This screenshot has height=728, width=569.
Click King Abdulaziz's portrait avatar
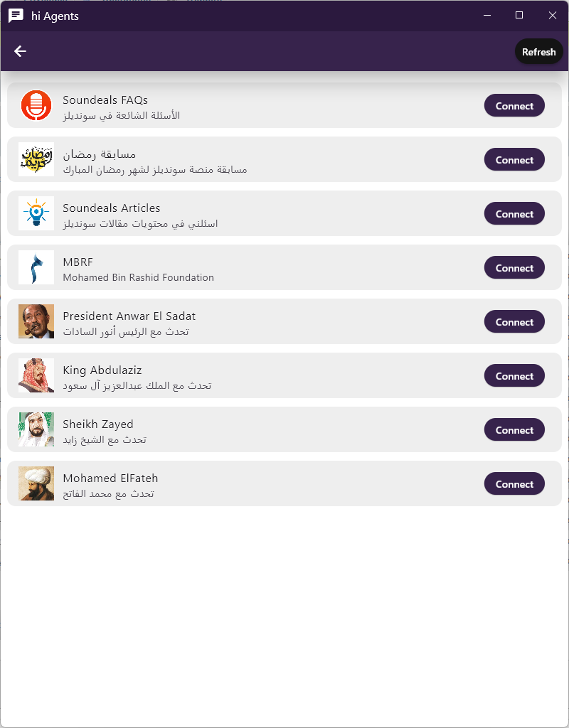click(x=36, y=375)
